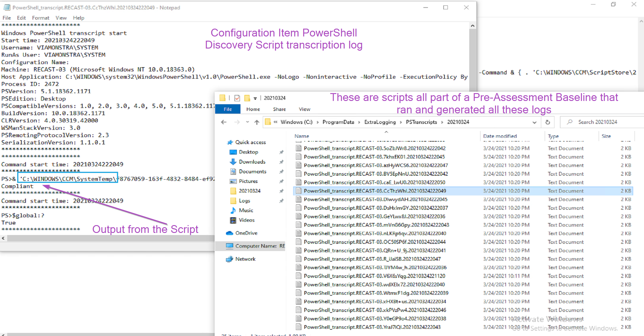
Task: Go back using Explorer back arrow
Action: pos(224,122)
